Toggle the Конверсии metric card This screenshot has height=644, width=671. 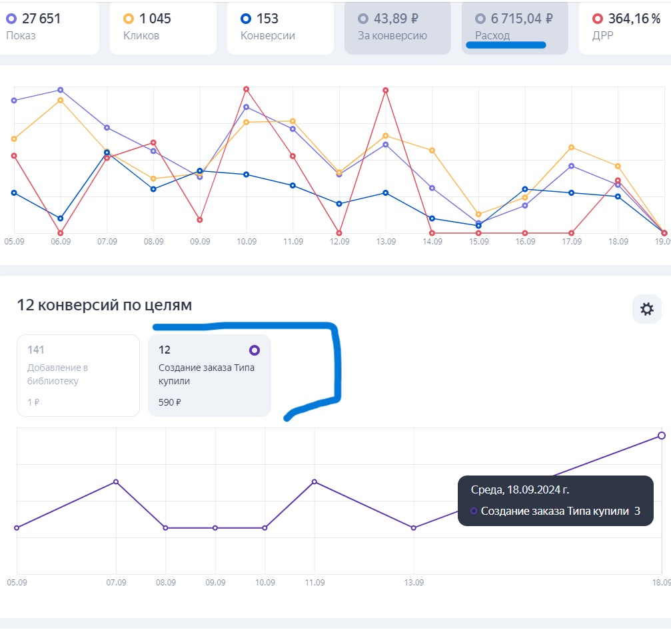tap(280, 27)
